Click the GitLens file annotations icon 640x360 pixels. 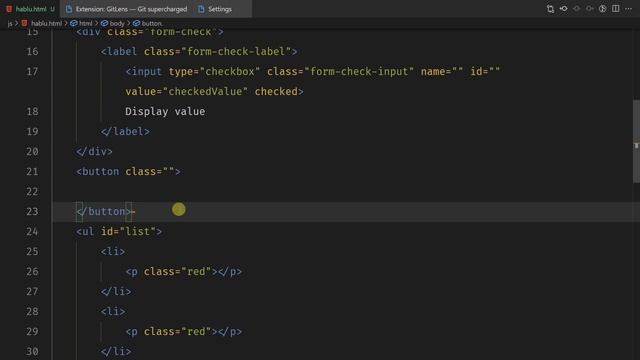click(602, 9)
